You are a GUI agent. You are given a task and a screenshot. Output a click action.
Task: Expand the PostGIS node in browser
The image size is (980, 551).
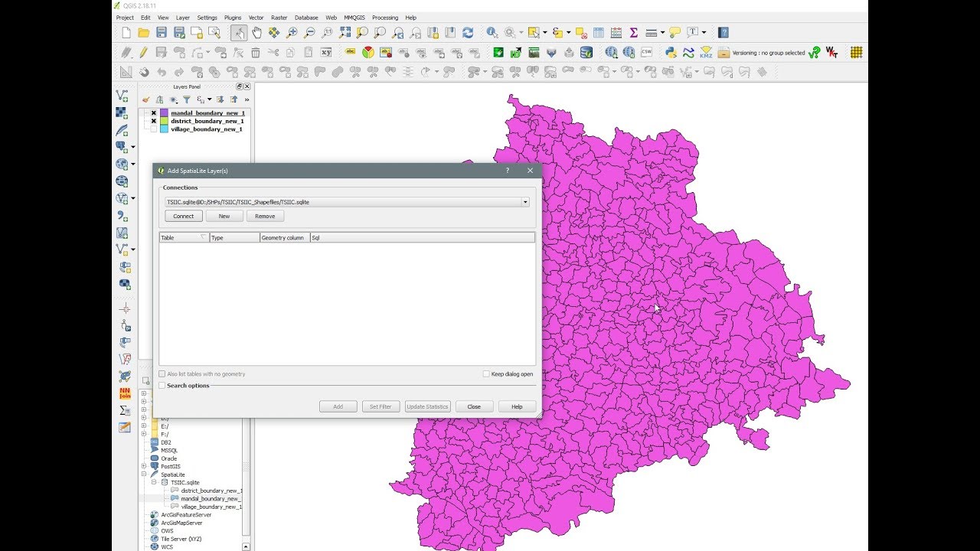click(144, 466)
